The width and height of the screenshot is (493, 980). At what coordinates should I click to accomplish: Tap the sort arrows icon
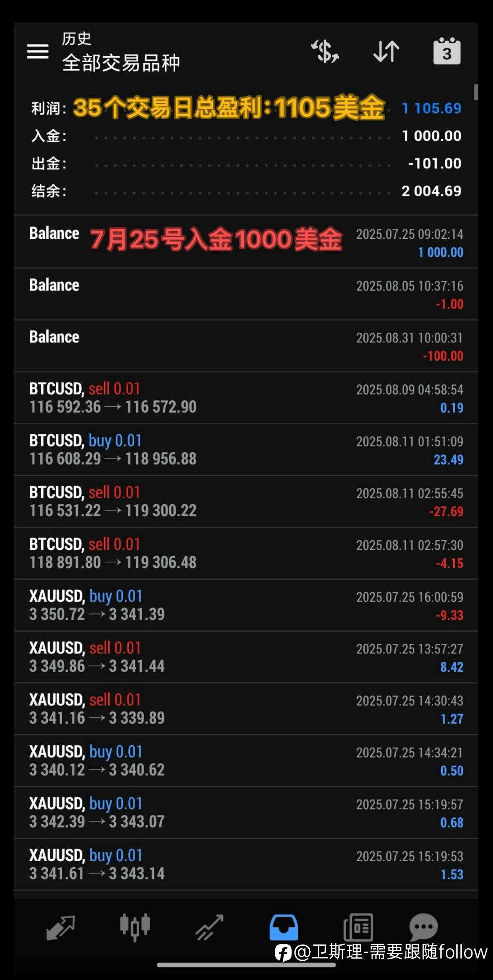pos(386,51)
